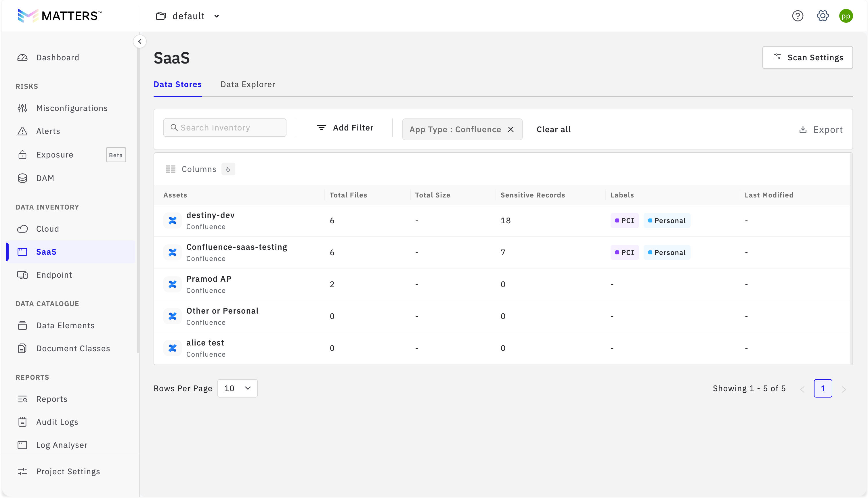Click the Scan Settings sliders icon
This screenshot has height=499, width=868.
(777, 57)
